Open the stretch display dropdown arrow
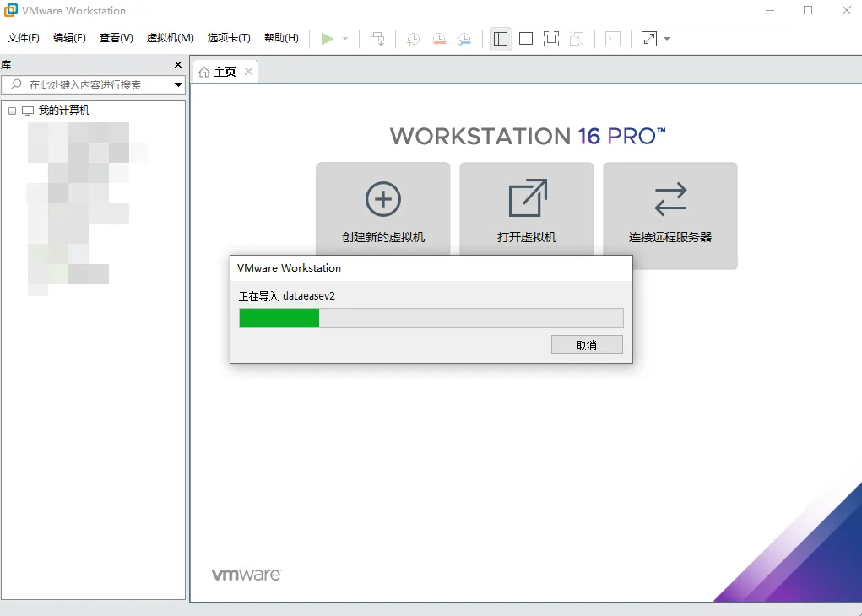 point(667,39)
